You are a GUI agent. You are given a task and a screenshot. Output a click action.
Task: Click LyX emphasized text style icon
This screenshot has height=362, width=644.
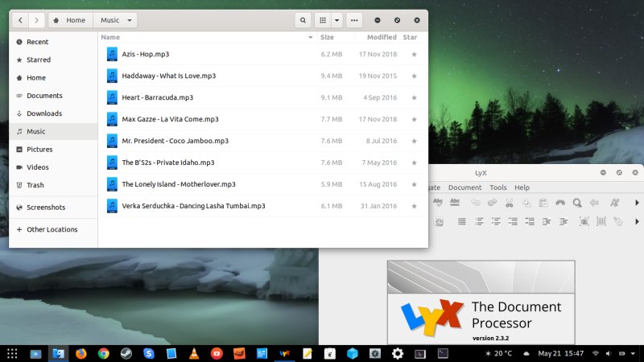pyautogui.click(x=614, y=203)
